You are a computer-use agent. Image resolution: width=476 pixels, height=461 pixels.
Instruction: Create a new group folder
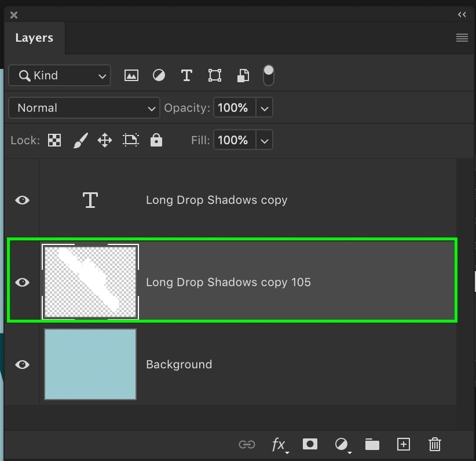tap(372, 444)
